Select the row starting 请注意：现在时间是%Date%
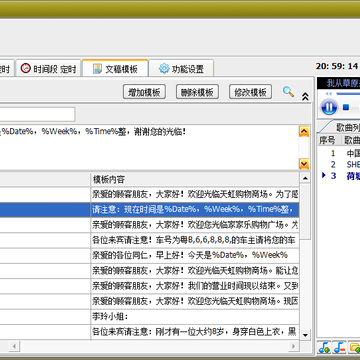360x360 pixels. [x=149, y=209]
